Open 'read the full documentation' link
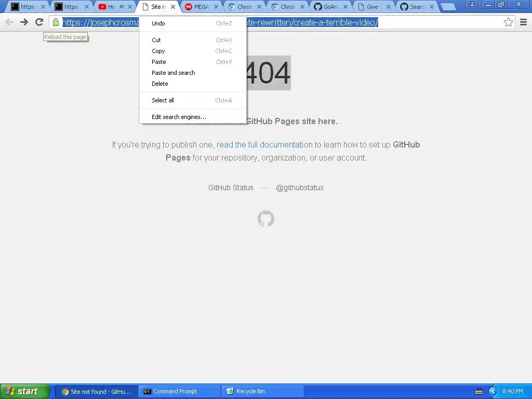Screen dimensions: 532x399 264,145
